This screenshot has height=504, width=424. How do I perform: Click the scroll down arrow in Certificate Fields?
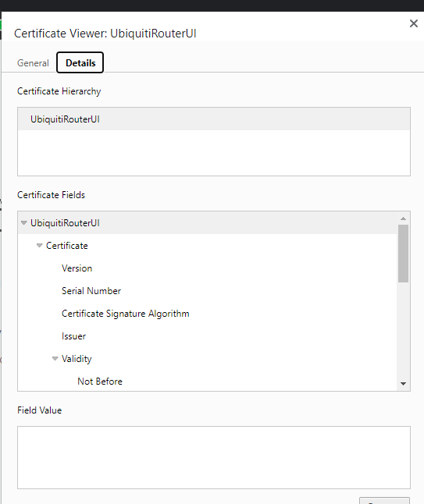[x=403, y=384]
